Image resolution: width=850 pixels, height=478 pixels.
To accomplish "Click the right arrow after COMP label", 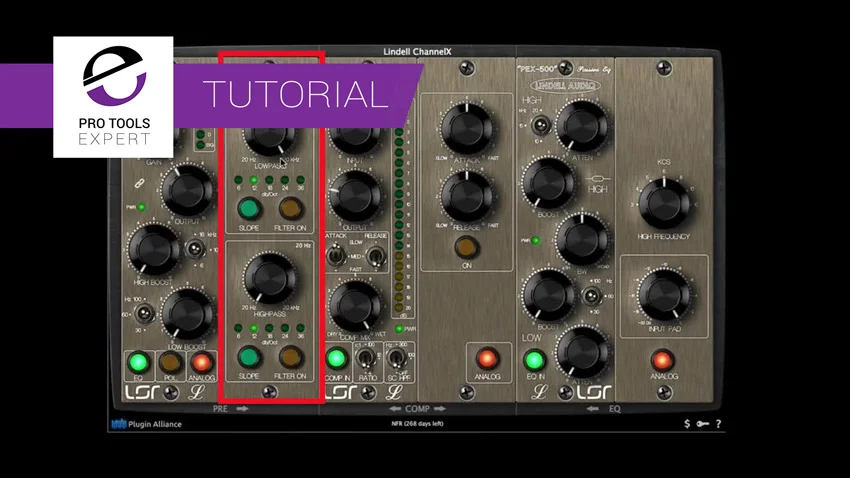I will (x=440, y=409).
